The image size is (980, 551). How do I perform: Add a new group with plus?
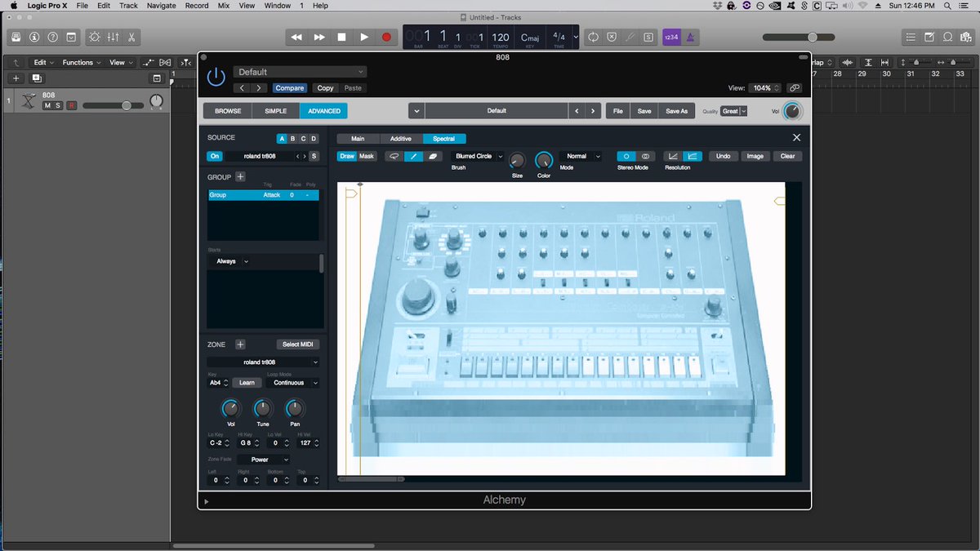241,176
